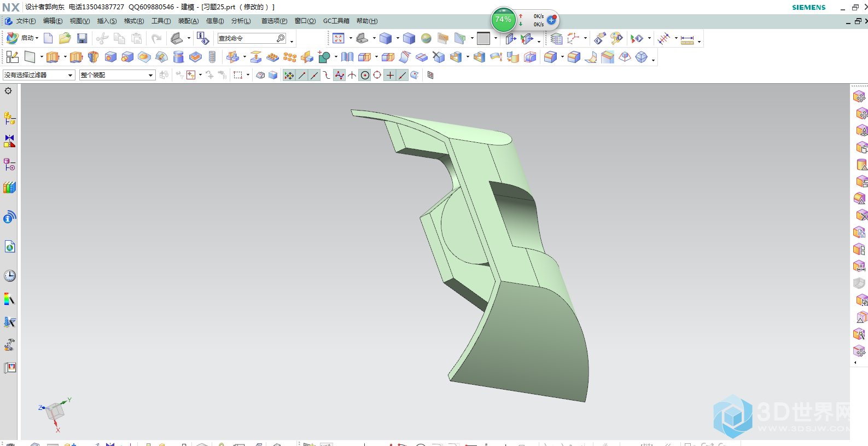
Task: Expand the Datum Plane dropdown arrow
Action: pyautogui.click(x=42, y=57)
